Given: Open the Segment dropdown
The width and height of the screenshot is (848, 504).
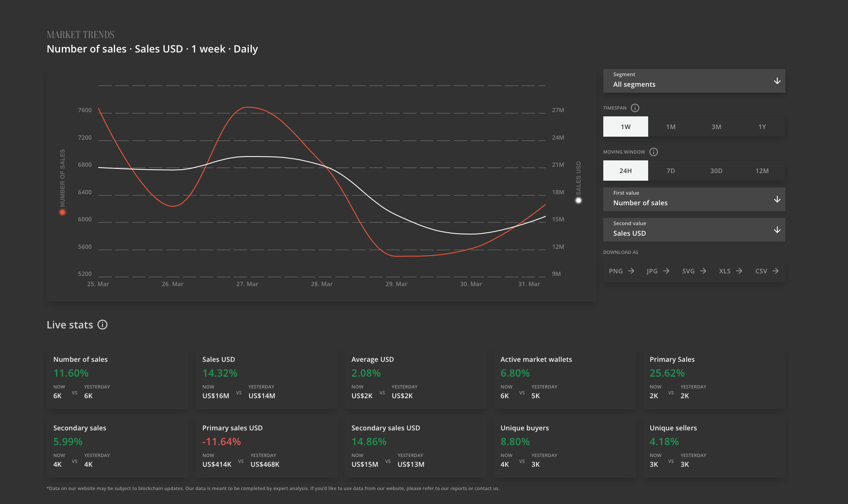Looking at the screenshot, I should point(694,81).
